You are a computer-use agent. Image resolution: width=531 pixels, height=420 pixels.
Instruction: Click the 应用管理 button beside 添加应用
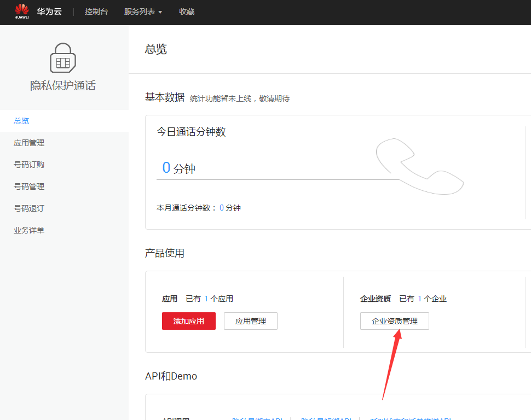pos(251,321)
